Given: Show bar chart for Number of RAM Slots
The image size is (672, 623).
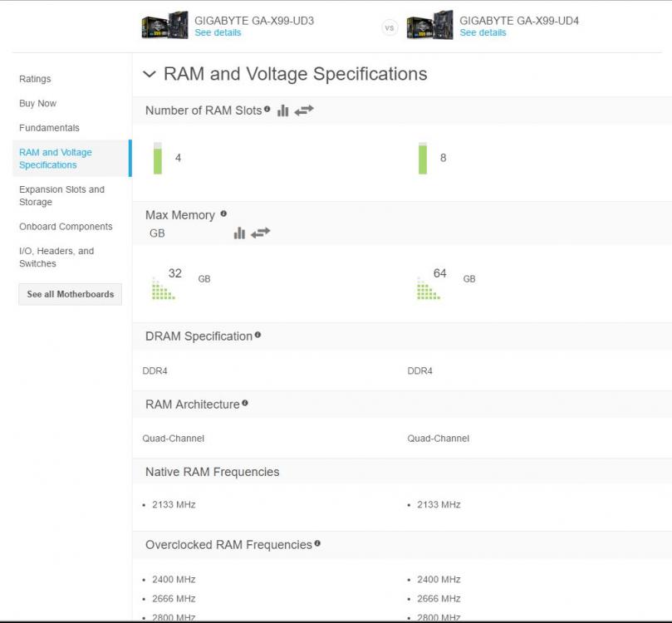Looking at the screenshot, I should click(x=283, y=110).
